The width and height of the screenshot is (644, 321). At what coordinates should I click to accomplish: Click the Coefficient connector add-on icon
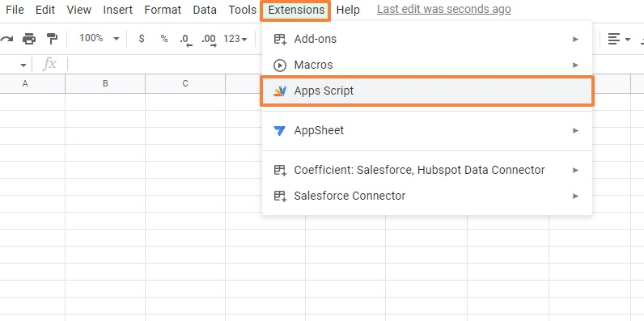(x=280, y=170)
